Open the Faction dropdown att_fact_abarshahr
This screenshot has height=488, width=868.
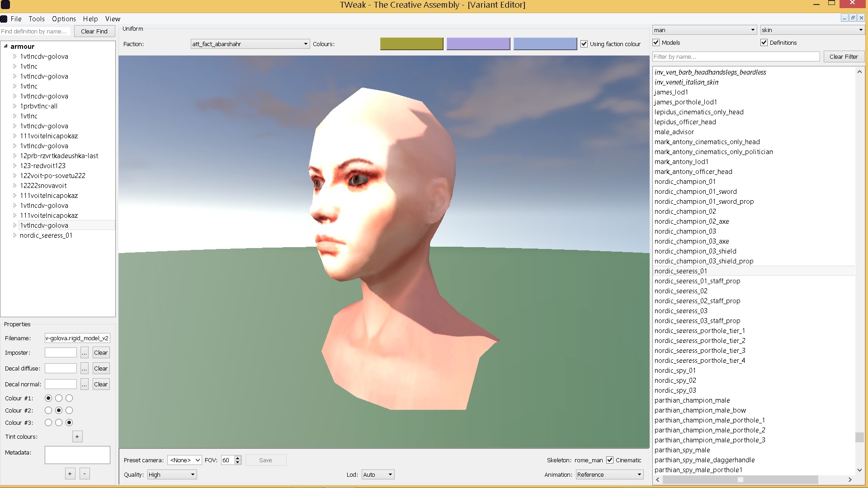click(250, 44)
